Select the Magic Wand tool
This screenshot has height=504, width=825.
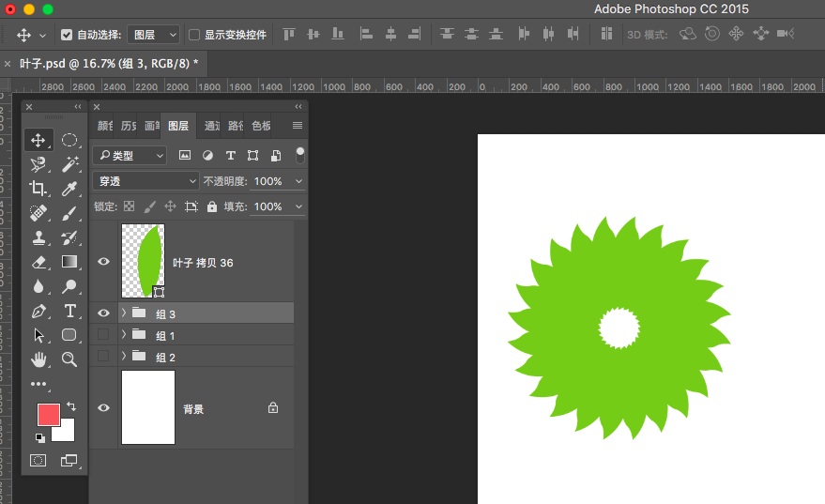coord(69,164)
